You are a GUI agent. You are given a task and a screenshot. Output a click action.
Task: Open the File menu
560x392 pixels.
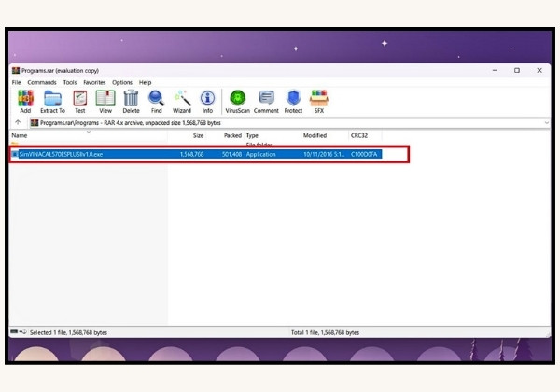click(x=17, y=82)
